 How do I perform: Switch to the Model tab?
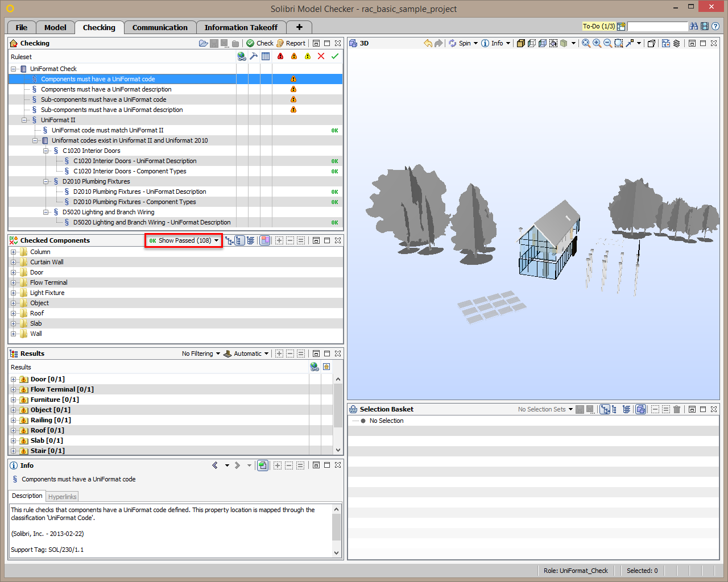tap(55, 27)
